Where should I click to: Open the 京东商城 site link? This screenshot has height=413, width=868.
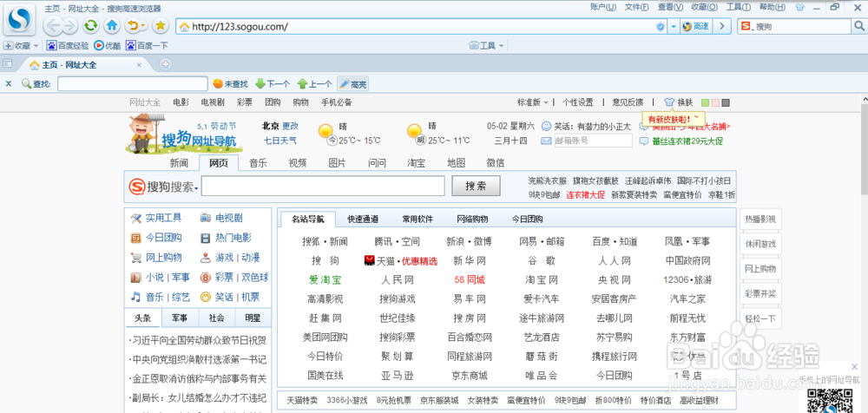coord(470,376)
